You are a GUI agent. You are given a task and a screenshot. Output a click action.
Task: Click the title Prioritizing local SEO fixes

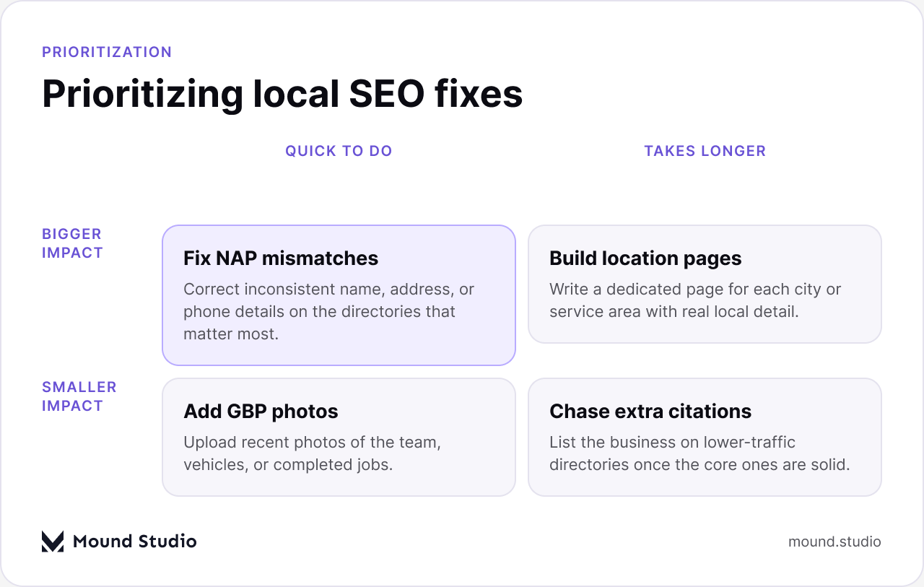point(282,94)
